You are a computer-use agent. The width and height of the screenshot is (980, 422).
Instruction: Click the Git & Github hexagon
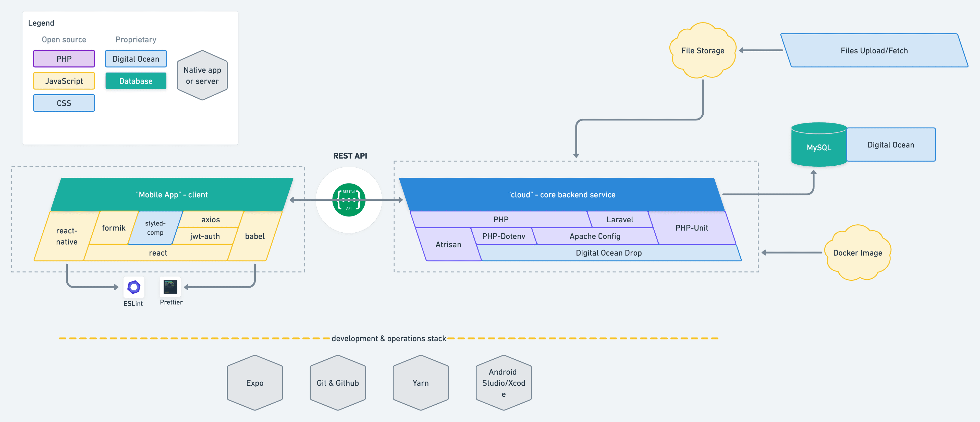point(337,383)
